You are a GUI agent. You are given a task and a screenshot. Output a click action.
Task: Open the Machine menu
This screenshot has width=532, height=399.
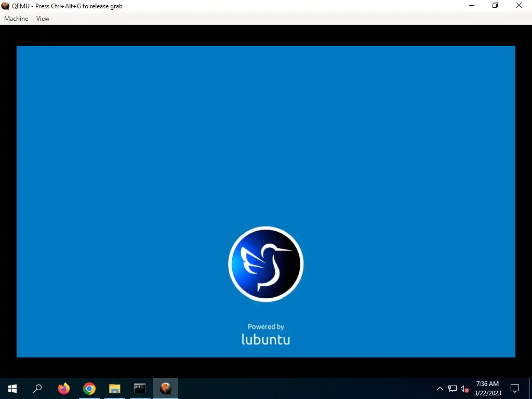[16, 19]
